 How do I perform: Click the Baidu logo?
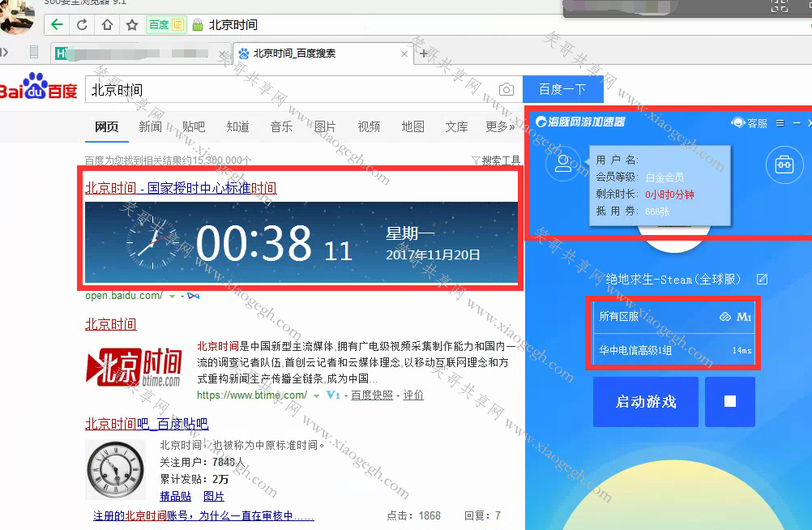(x=38, y=87)
